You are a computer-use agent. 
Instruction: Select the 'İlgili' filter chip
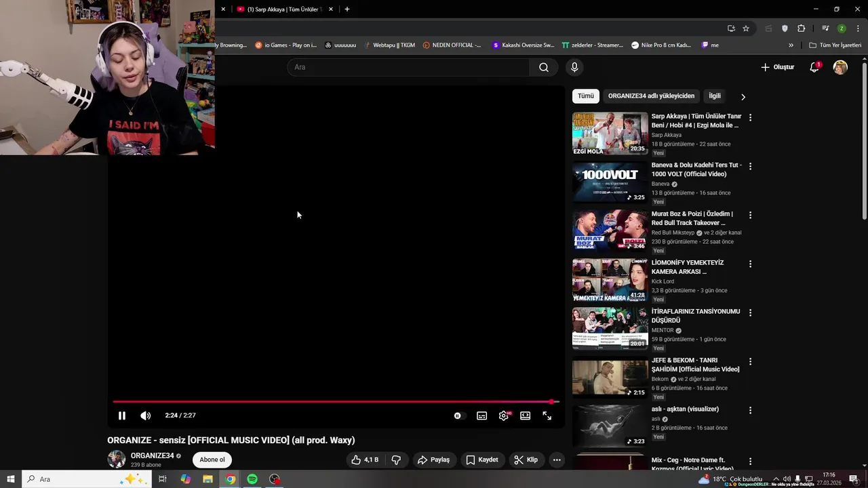pyautogui.click(x=715, y=96)
